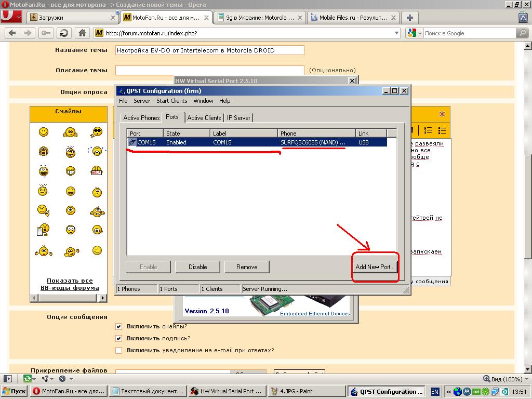
Task: Insert the bulleted list in the post editor
Action: 442,130
